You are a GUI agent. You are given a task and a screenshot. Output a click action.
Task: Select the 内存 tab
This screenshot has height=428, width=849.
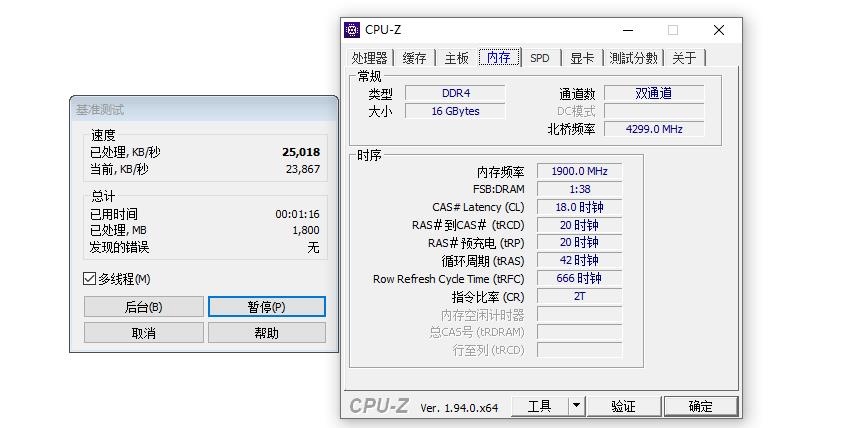click(499, 57)
